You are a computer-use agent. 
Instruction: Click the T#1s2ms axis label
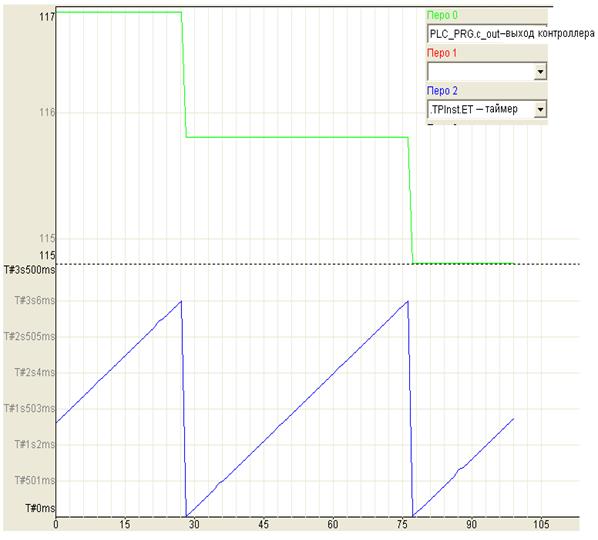[x=35, y=444]
